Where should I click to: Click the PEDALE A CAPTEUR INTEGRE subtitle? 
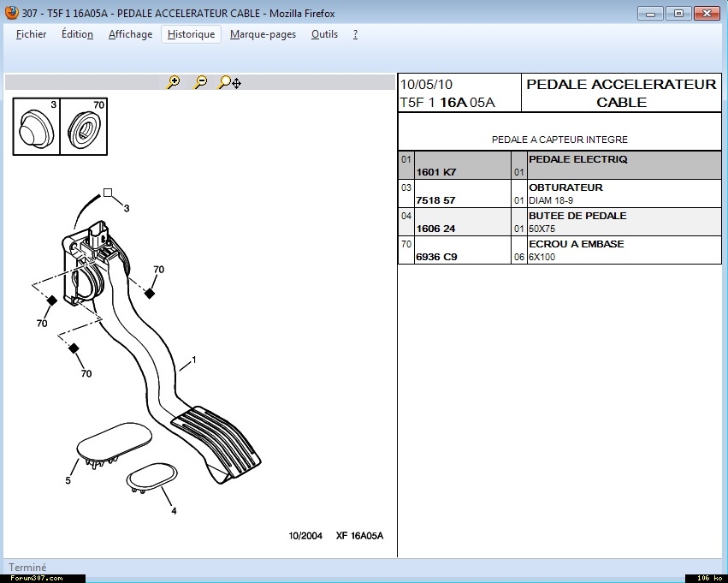pos(559,140)
